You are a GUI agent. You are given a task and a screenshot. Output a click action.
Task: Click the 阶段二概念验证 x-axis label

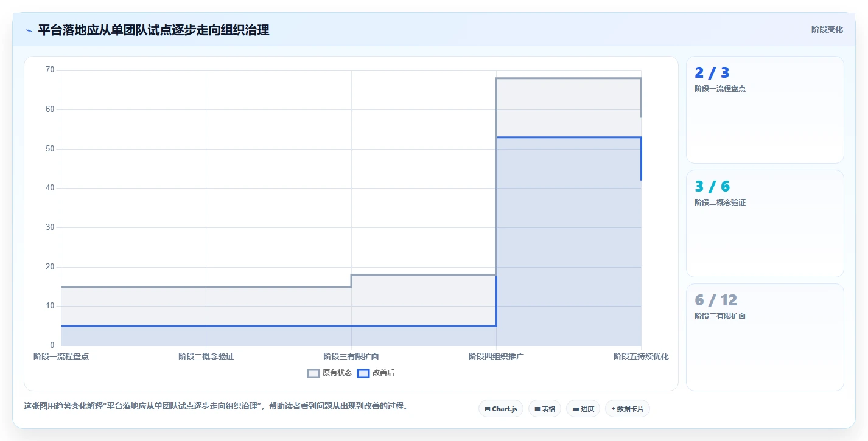point(206,356)
